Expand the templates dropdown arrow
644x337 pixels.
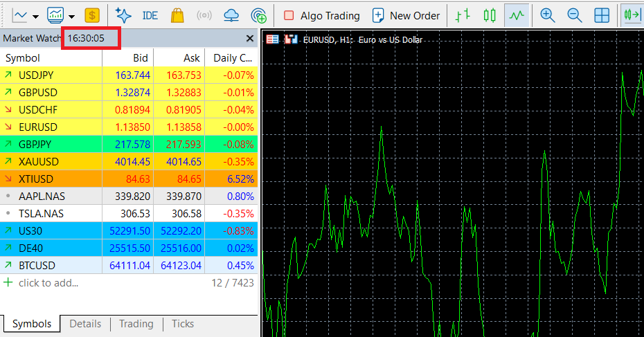(x=72, y=17)
